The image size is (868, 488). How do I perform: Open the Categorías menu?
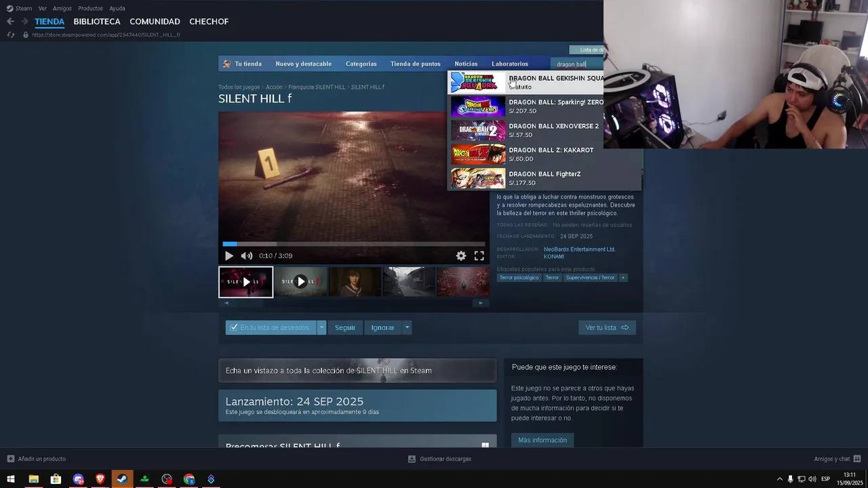361,64
